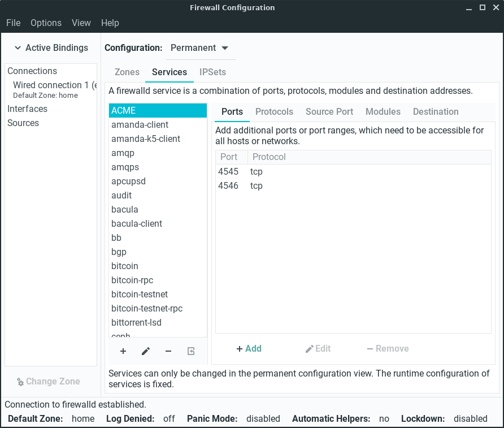Open the Modules tab
The width and height of the screenshot is (504, 428).
[x=383, y=111]
